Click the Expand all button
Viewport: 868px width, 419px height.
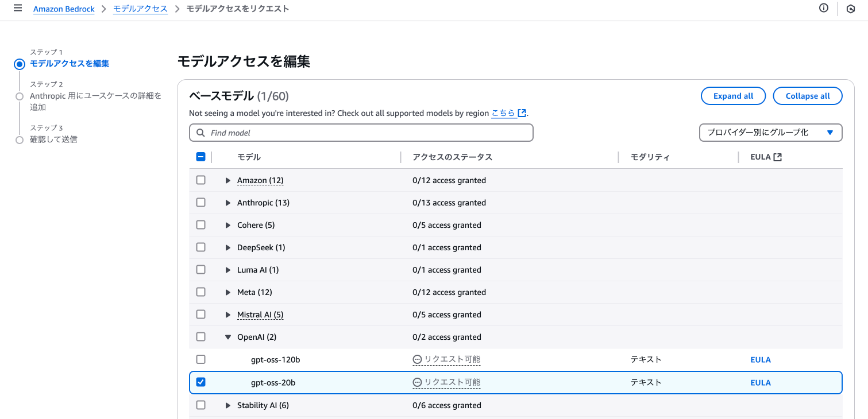(x=733, y=96)
